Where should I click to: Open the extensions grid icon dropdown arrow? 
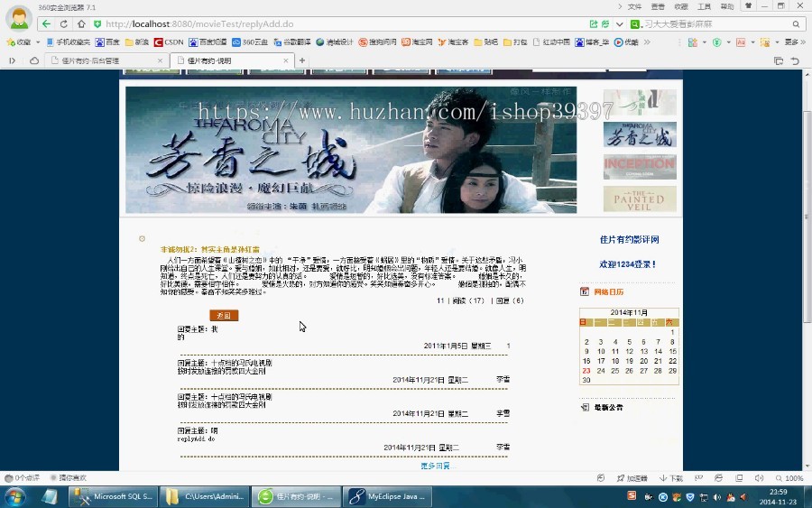click(704, 42)
